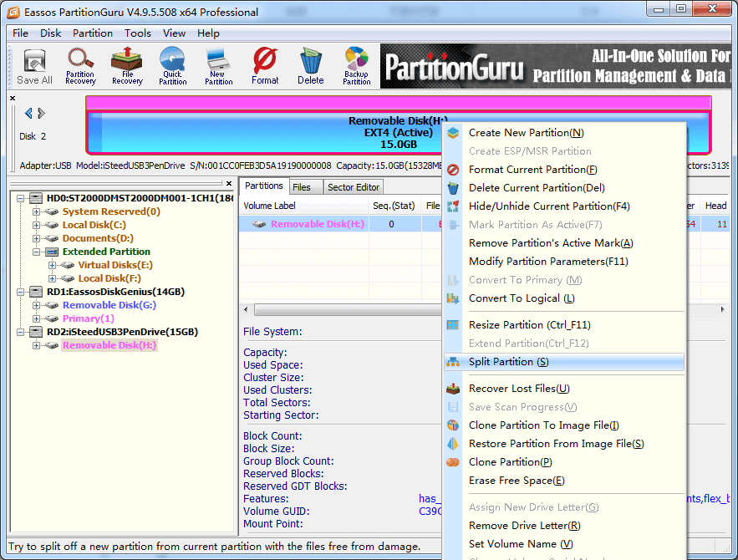
Task: Choose Erase Free Space(E)
Action: point(563,481)
